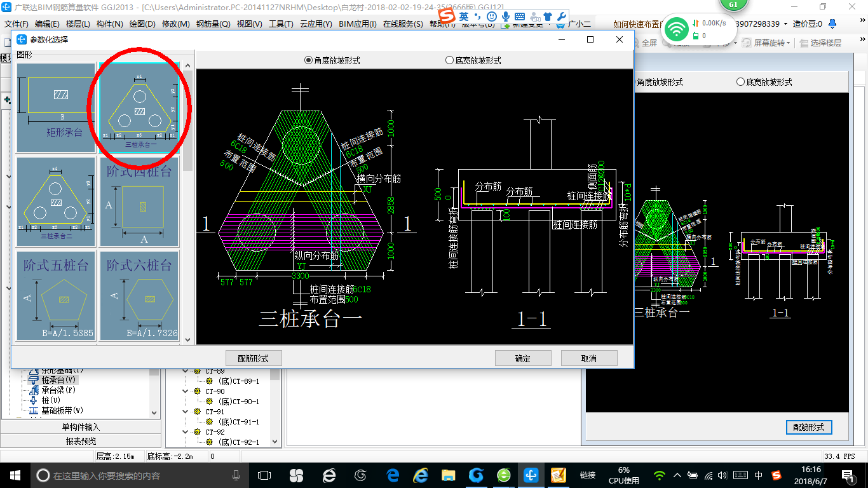Open the 构件(N) menu
The height and width of the screenshot is (488, 868).
coord(110,24)
